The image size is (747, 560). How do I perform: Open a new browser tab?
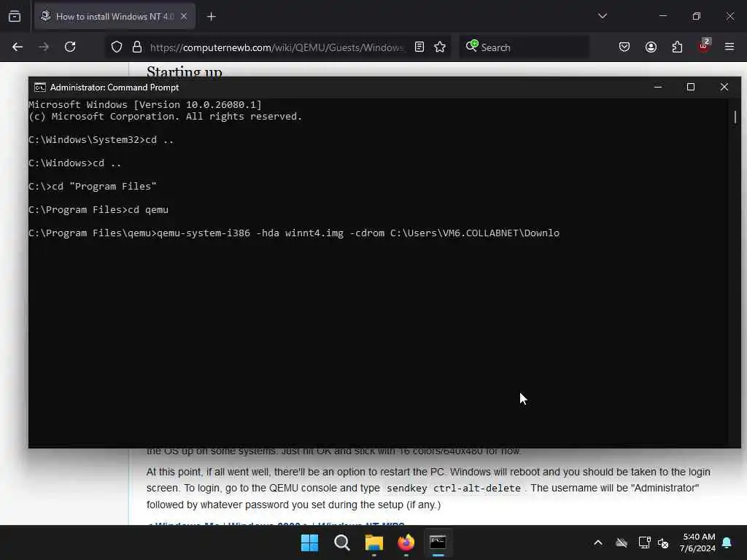211,17
